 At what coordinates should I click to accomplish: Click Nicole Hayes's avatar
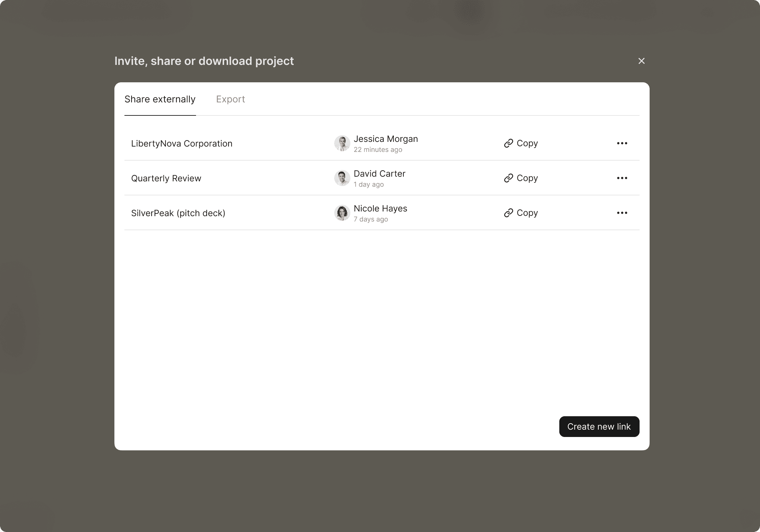click(342, 213)
